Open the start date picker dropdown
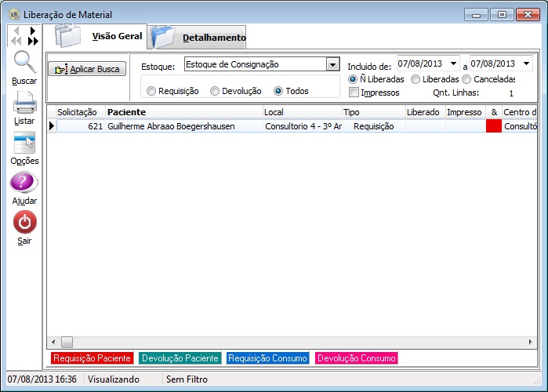This screenshot has height=392, width=548. tap(454, 64)
